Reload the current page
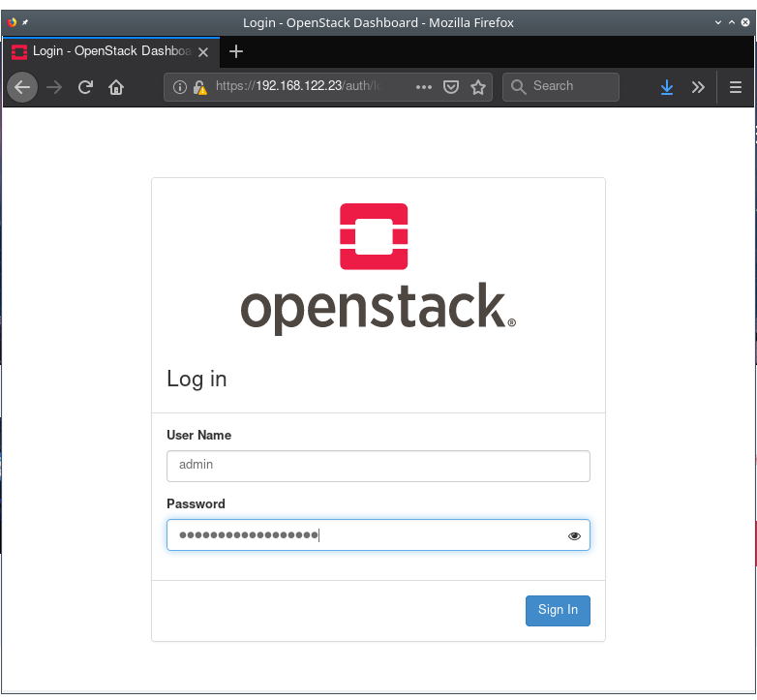757x700 pixels. (85, 87)
